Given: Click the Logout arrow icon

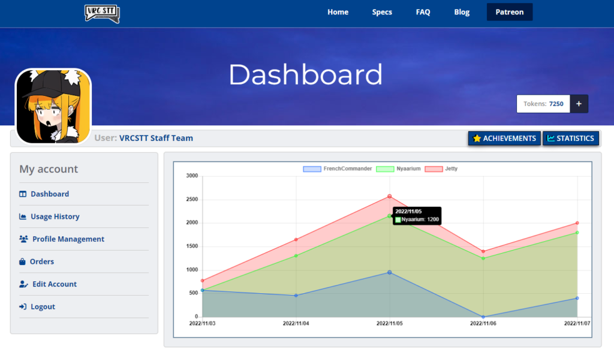Looking at the screenshot, I should [x=23, y=307].
